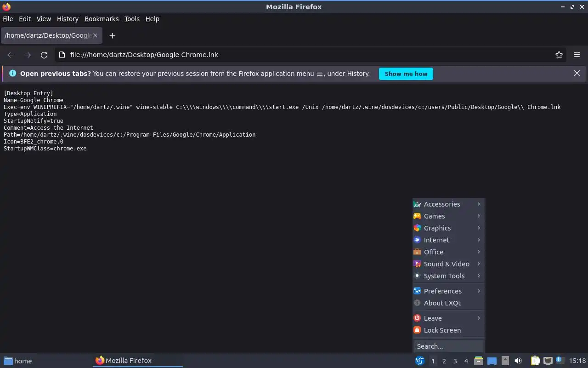Click the 'StartupWMClass=chrome.exe' line
The height and width of the screenshot is (368, 588).
45,149
